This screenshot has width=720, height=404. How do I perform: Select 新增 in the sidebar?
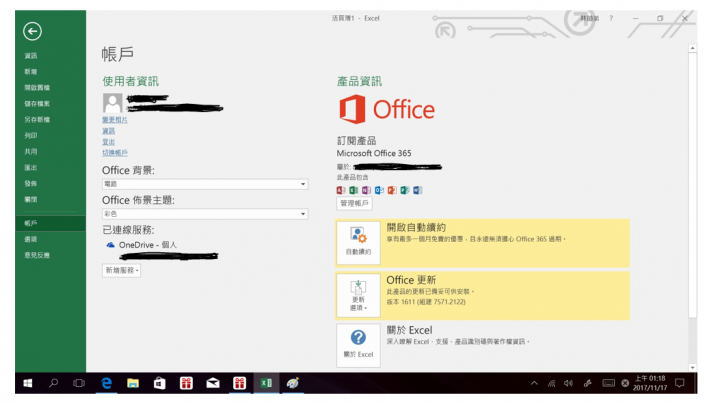point(31,72)
